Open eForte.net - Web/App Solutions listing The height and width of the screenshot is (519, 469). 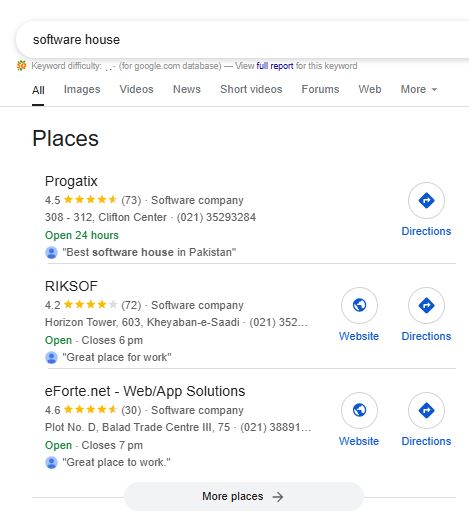pos(145,391)
